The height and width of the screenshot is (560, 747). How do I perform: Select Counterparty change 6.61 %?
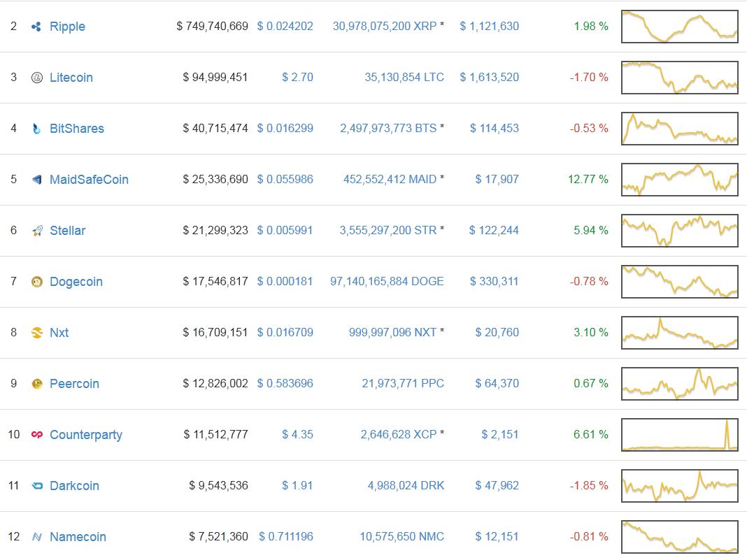click(591, 434)
